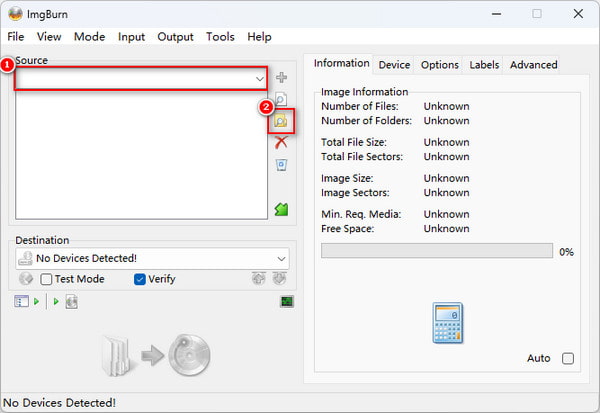Tick the Auto checkbox
Viewport: 600px width, 413px height.
[x=568, y=359]
